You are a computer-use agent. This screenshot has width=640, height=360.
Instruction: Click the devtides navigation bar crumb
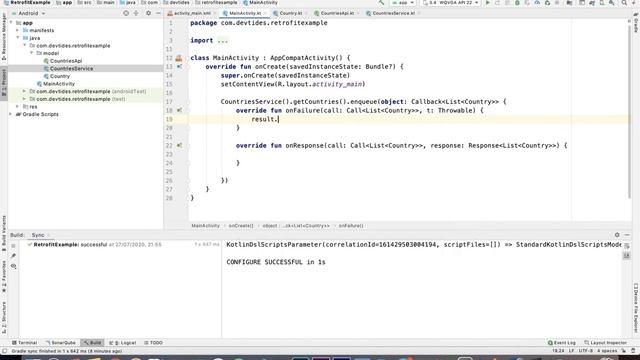pyautogui.click(x=177, y=2)
